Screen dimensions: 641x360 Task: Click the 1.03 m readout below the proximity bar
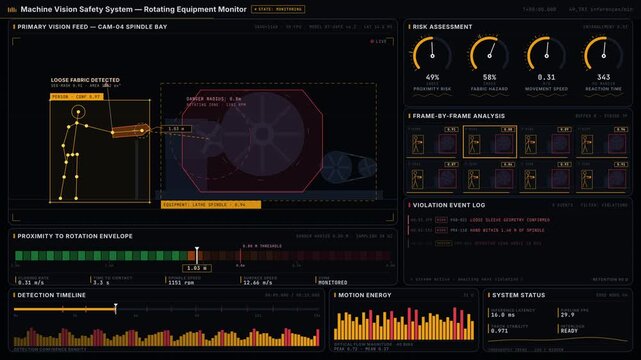197,268
